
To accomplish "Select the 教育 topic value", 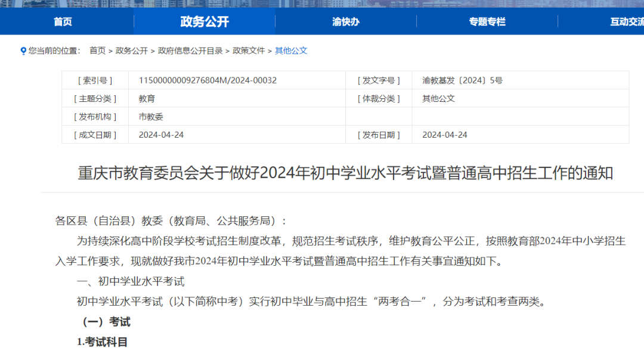I will 147,98.
